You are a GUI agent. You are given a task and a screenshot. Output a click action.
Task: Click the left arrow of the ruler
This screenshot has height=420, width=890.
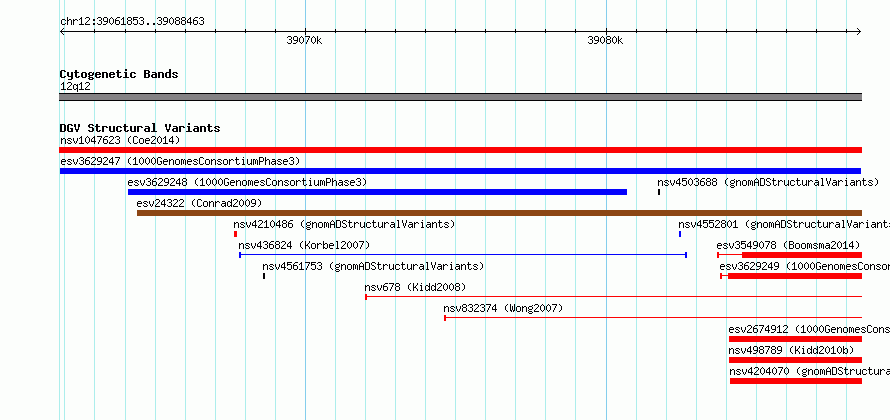tap(62, 32)
